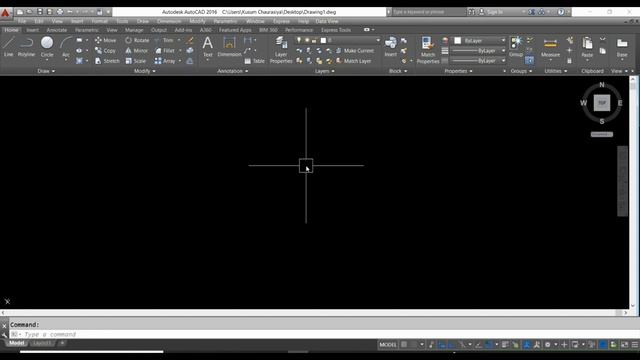Click the Paste icon
The width and height of the screenshot is (640, 360).
(x=587, y=47)
